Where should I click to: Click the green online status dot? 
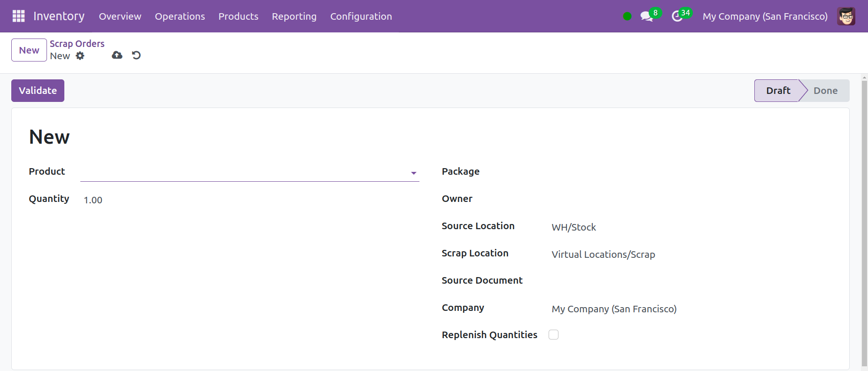(x=627, y=16)
